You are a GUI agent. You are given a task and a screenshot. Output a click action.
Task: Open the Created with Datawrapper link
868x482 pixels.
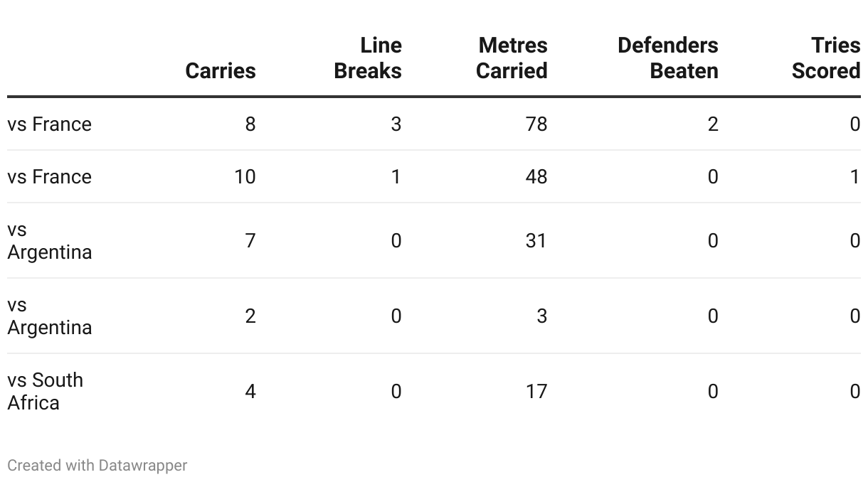(97, 465)
